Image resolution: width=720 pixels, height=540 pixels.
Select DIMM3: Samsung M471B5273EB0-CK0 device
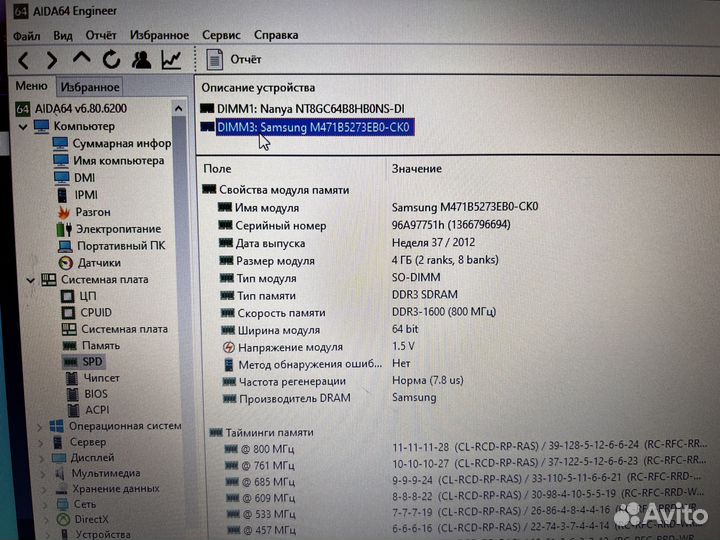point(315,127)
